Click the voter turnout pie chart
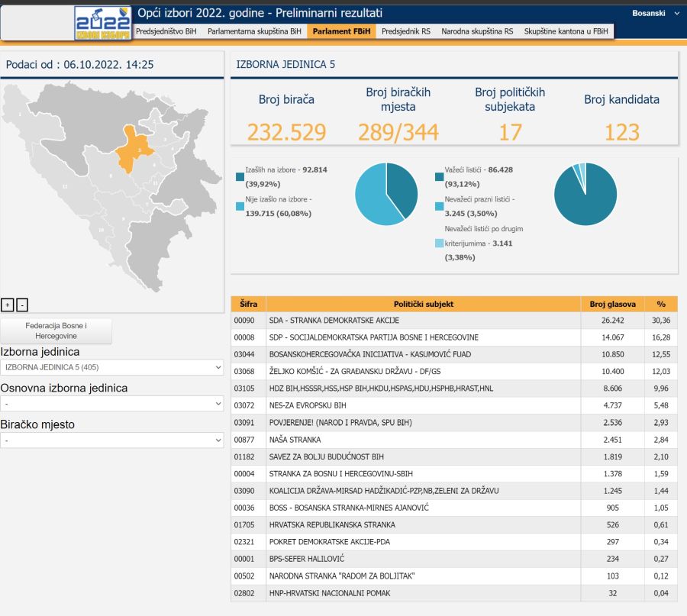The height and width of the screenshot is (616, 687). (386, 194)
